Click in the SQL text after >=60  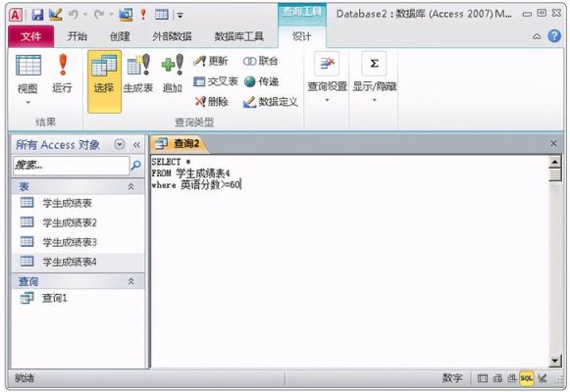coord(241,185)
